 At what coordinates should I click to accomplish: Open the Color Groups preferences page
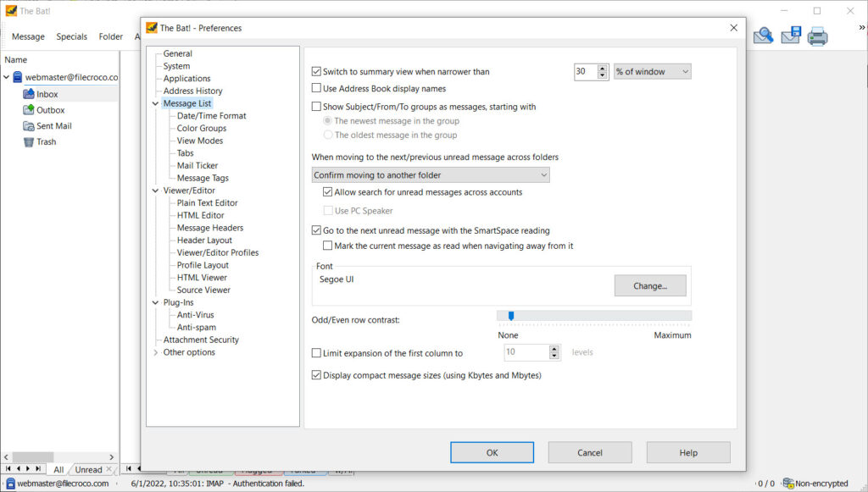point(202,128)
